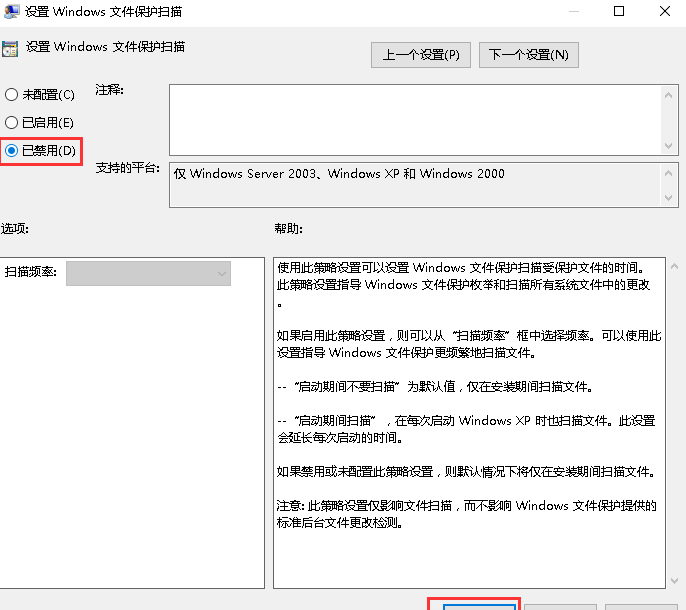686x610 pixels.
Task: Go to previous setting with 上一个设置(P)
Action: coord(420,55)
